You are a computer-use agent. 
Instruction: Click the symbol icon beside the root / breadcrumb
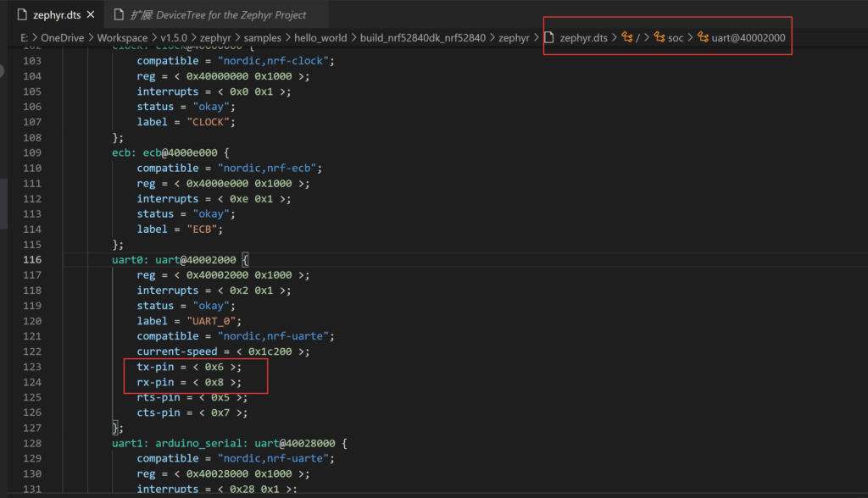(627, 37)
